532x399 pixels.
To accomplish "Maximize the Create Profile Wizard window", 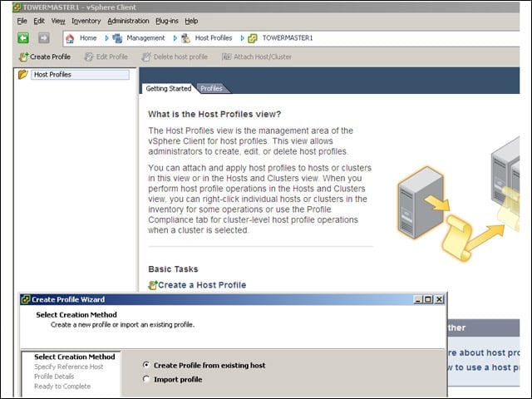I will click(428, 299).
